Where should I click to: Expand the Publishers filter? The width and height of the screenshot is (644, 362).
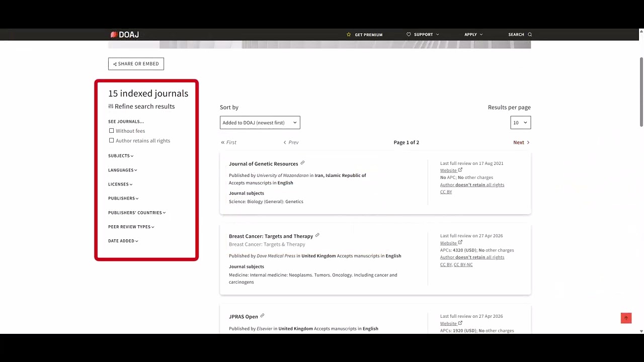tap(123, 198)
